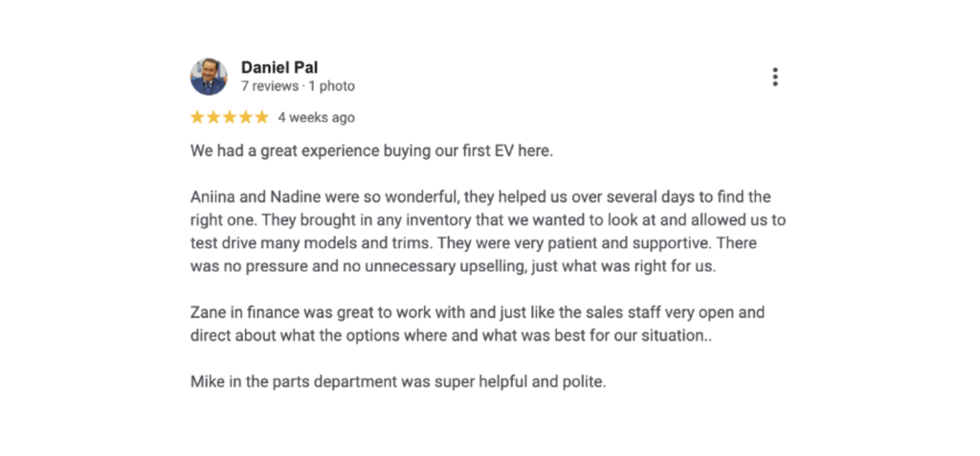Click the phrase "super helpful and polite"
This screenshot has height=456, width=980.
[x=525, y=383]
